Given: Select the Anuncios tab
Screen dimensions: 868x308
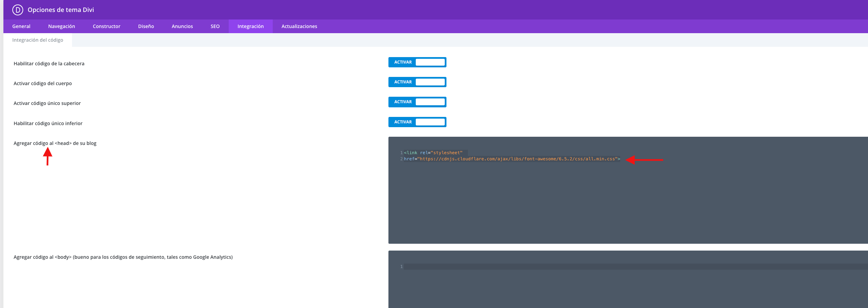Looking at the screenshot, I should 182,26.
